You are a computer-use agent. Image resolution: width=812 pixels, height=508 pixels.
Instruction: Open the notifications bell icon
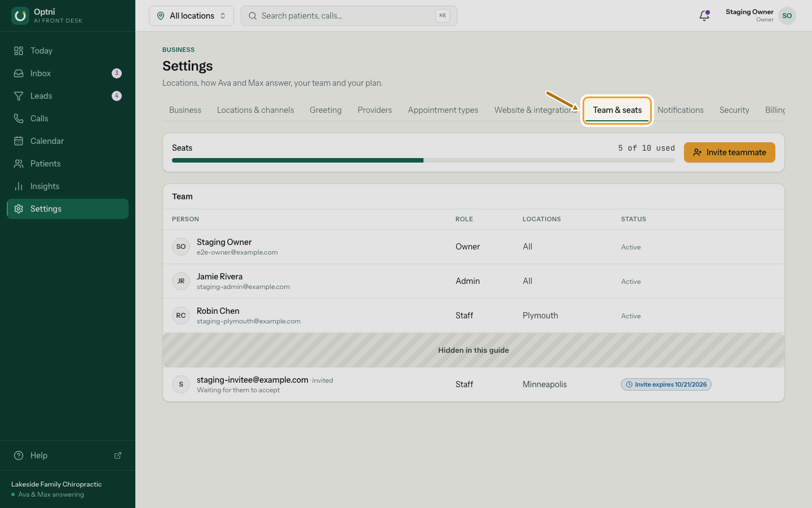pyautogui.click(x=704, y=16)
